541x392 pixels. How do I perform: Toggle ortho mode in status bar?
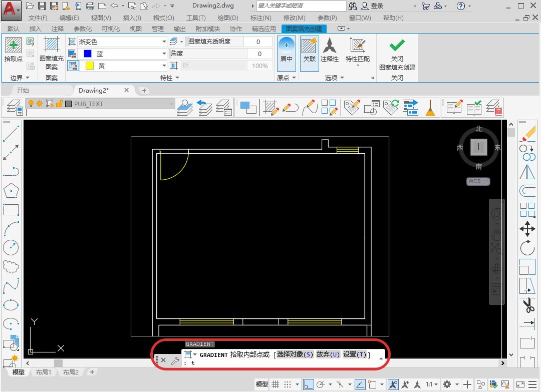[x=309, y=384]
